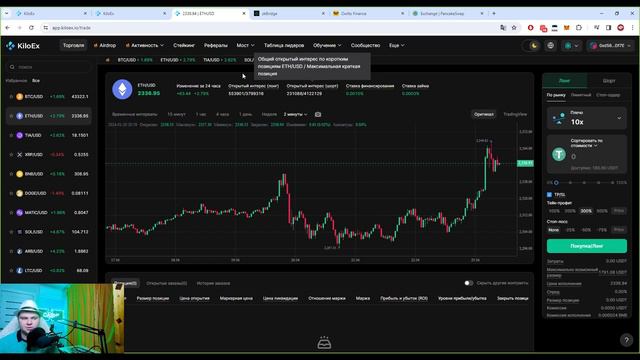The width and height of the screenshot is (640, 360).
Task: Click the large ETH/USD coin icon
Action: [x=122, y=89]
